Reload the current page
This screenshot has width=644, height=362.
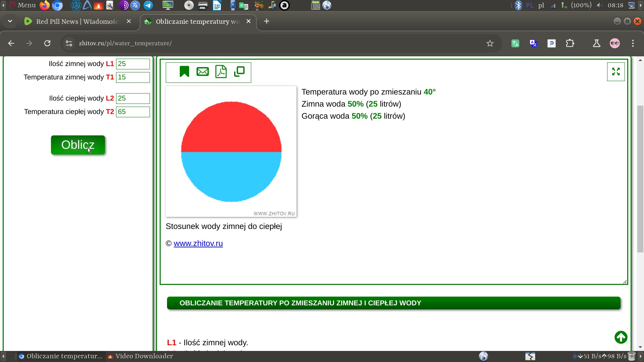pyautogui.click(x=47, y=43)
